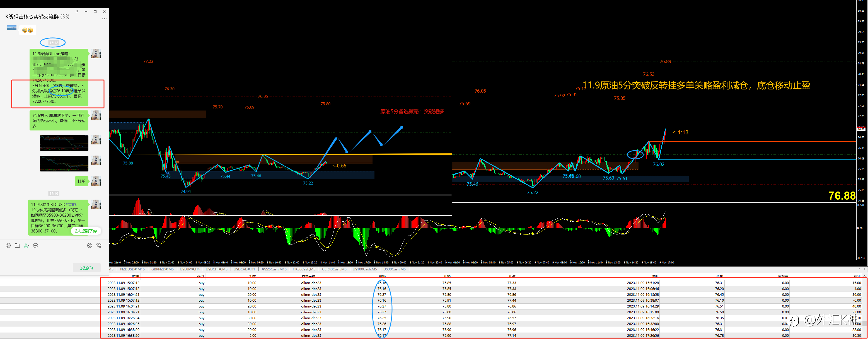Image resolution: width=868 pixels, height=339 pixels.
Task: Sort trades by the 交易品种 column header
Action: (x=308, y=276)
